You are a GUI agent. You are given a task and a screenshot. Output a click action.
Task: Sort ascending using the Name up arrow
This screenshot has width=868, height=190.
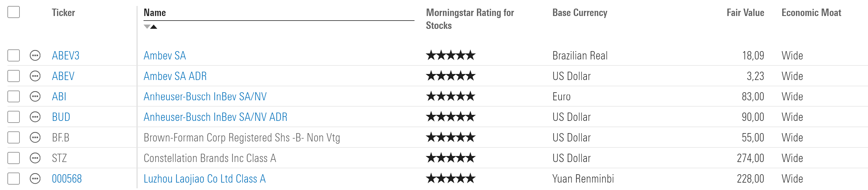pyautogui.click(x=154, y=27)
